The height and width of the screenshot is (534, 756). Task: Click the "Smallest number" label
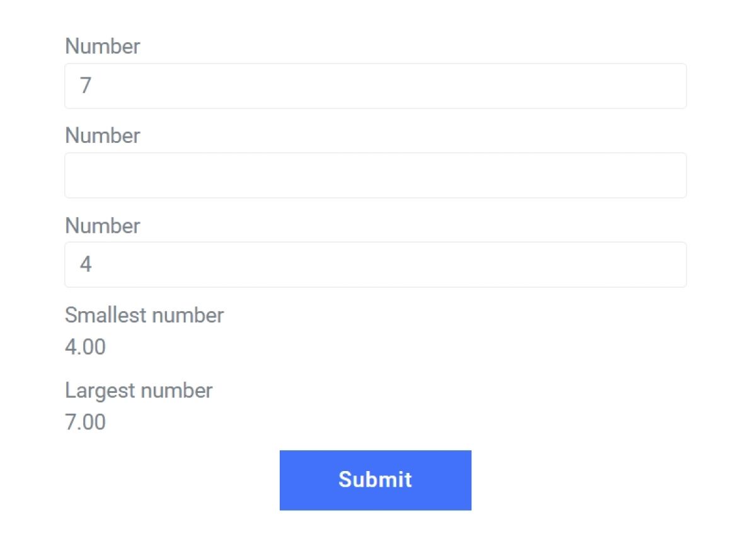click(x=144, y=315)
